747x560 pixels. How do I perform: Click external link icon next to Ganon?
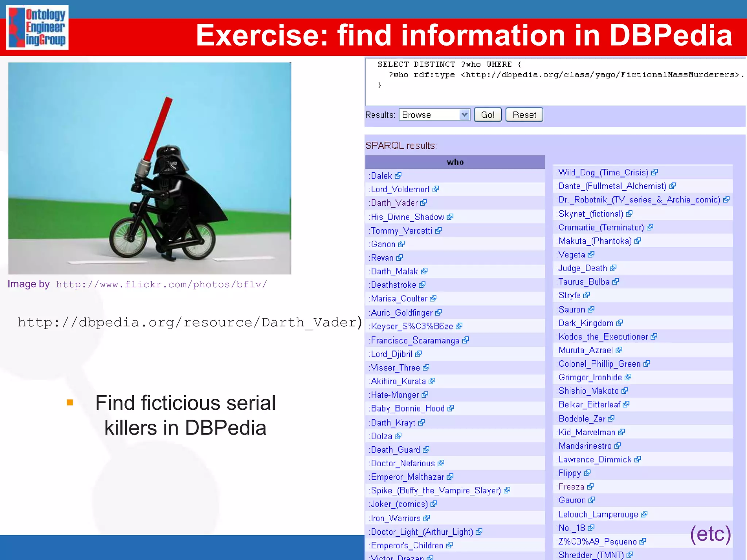402,244
